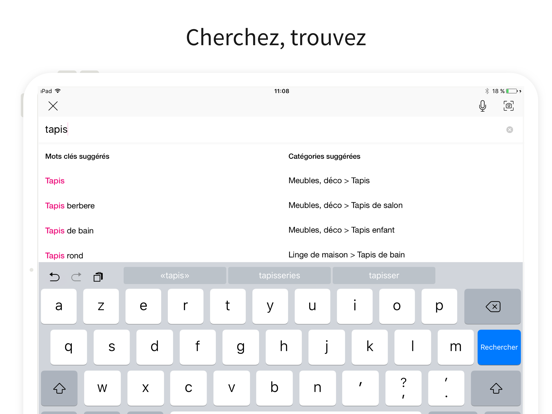Open the camera image search icon
552x414 pixels.
click(x=508, y=106)
